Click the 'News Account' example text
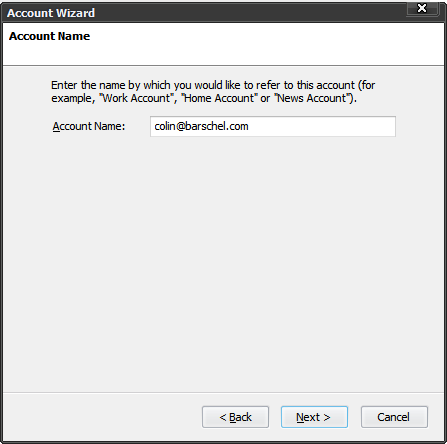This screenshot has width=447, height=444. (x=312, y=98)
